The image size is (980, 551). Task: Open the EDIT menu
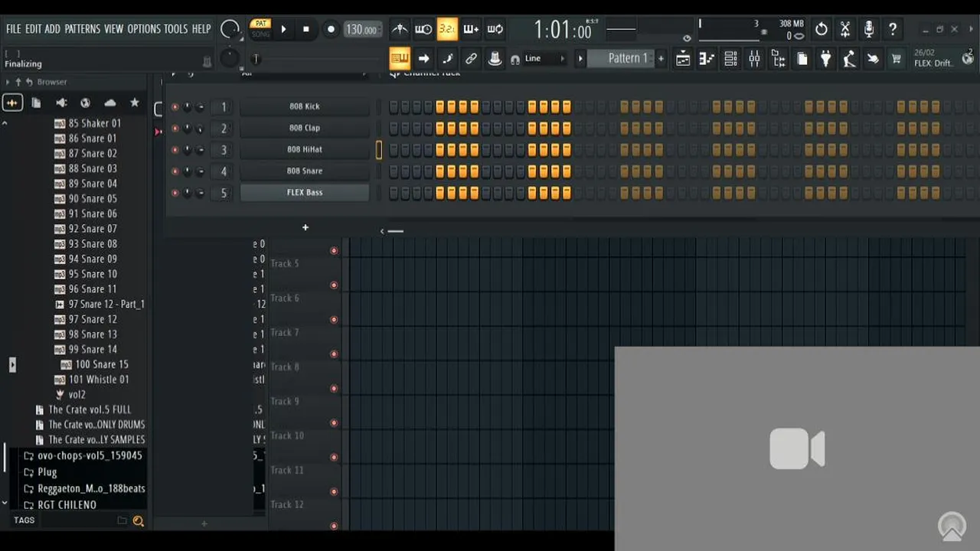[x=33, y=29]
